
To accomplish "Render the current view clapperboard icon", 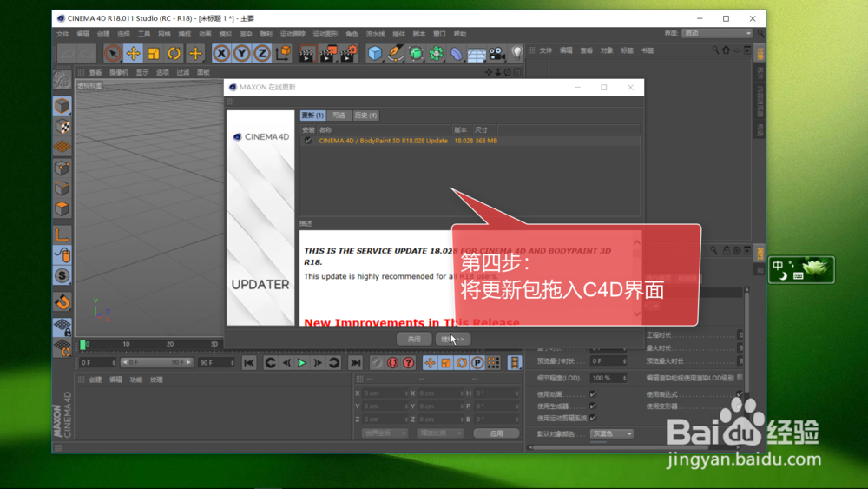I will pos(307,54).
